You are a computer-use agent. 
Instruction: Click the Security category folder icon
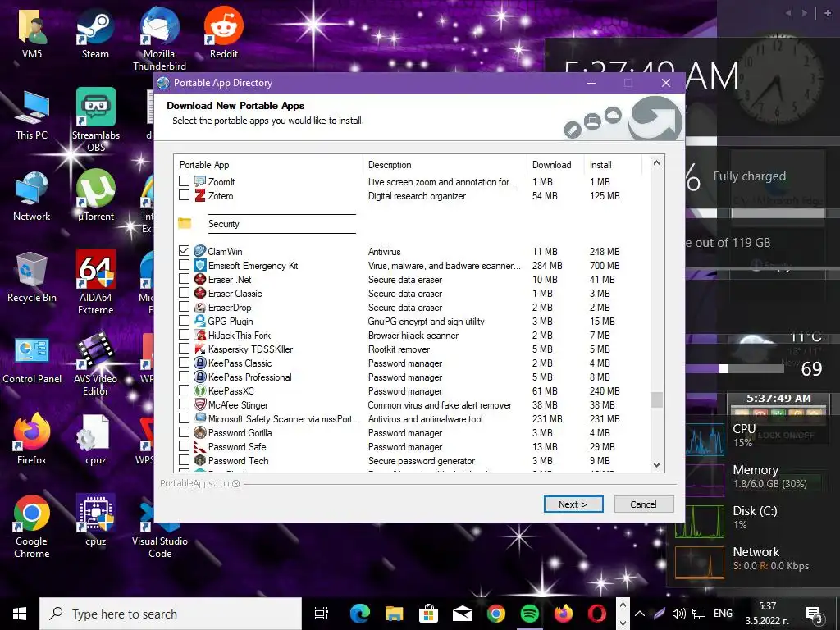click(x=185, y=223)
